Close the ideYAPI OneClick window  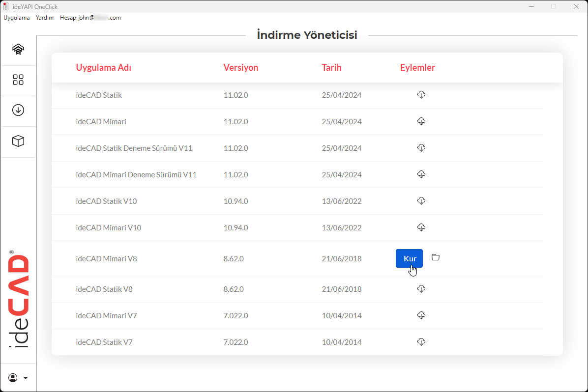pyautogui.click(x=576, y=6)
